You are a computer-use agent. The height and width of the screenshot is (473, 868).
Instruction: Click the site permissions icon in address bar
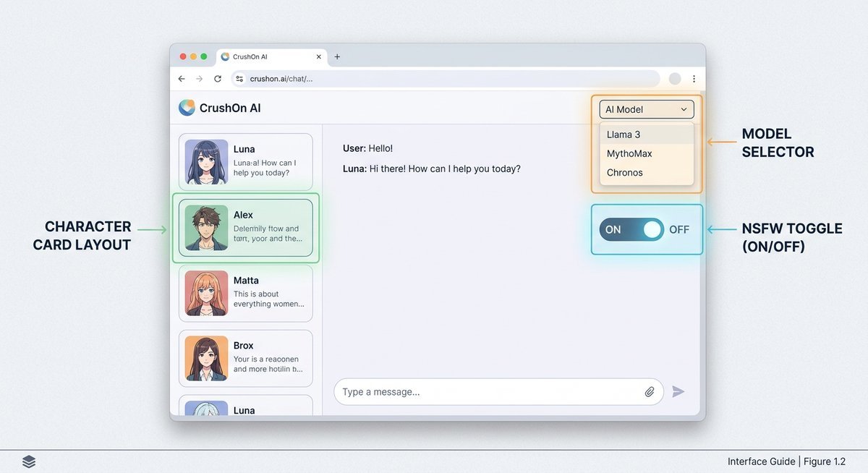pyautogui.click(x=239, y=78)
